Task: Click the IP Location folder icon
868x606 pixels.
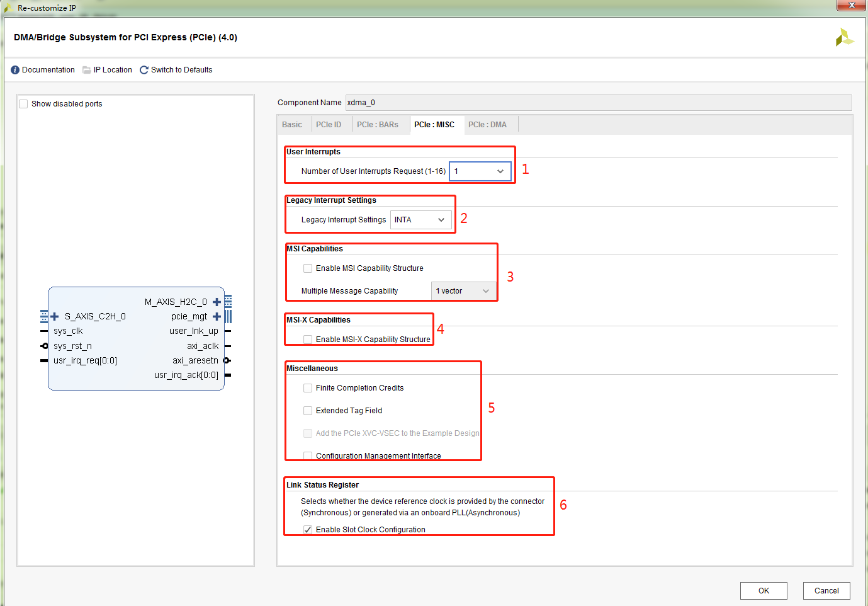Action: coord(87,70)
